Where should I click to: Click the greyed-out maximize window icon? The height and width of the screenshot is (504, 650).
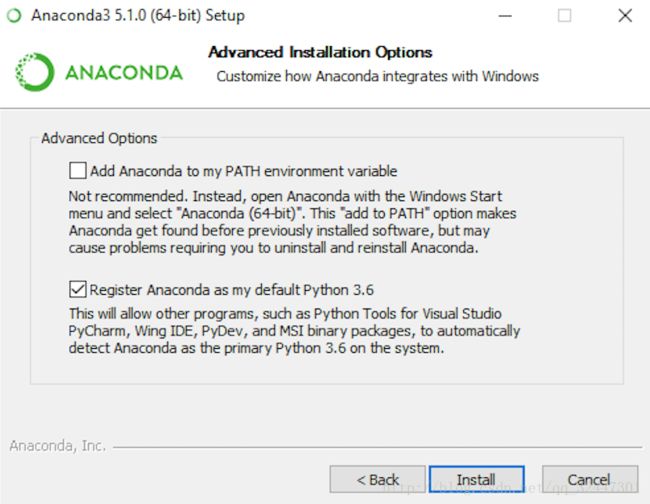(x=564, y=16)
